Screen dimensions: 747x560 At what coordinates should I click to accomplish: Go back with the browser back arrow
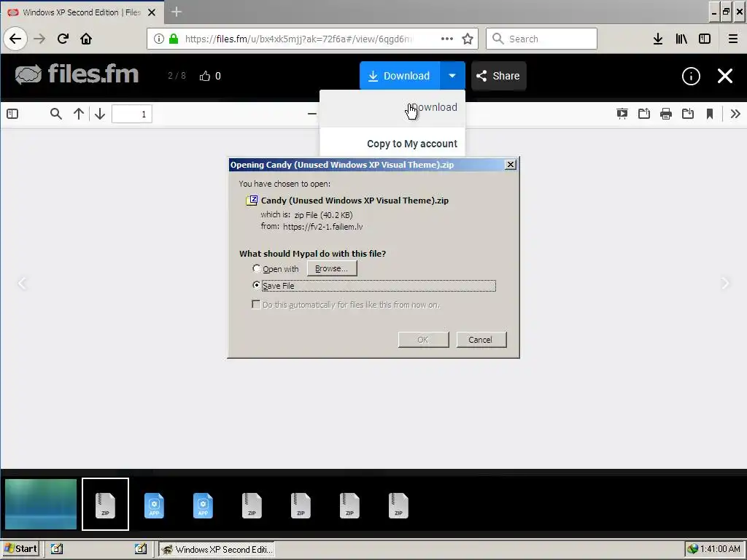click(15, 39)
